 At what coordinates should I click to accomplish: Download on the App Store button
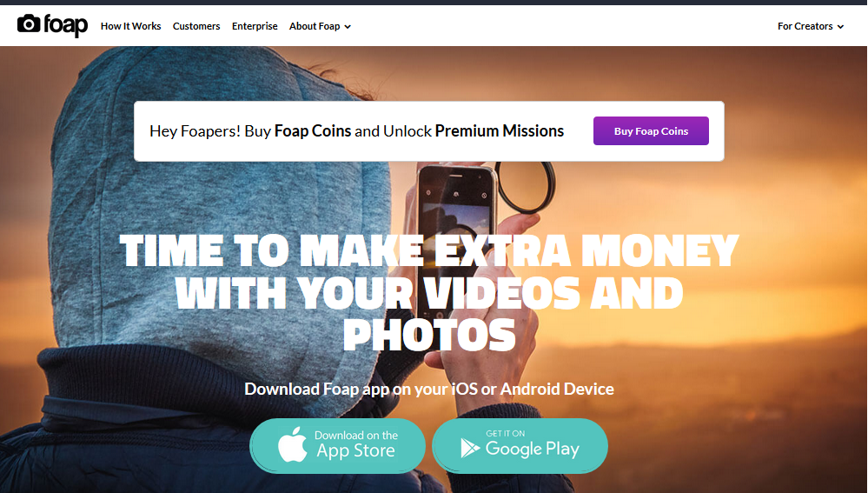click(338, 446)
